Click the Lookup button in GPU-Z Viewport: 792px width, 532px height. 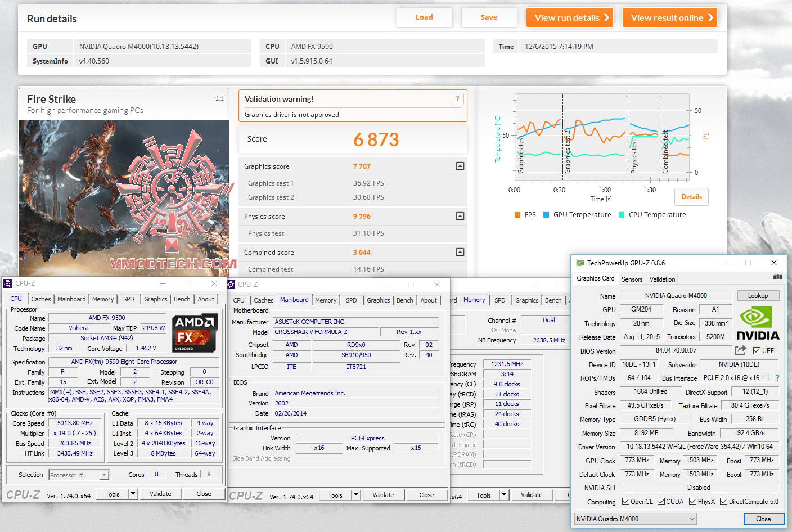point(758,296)
